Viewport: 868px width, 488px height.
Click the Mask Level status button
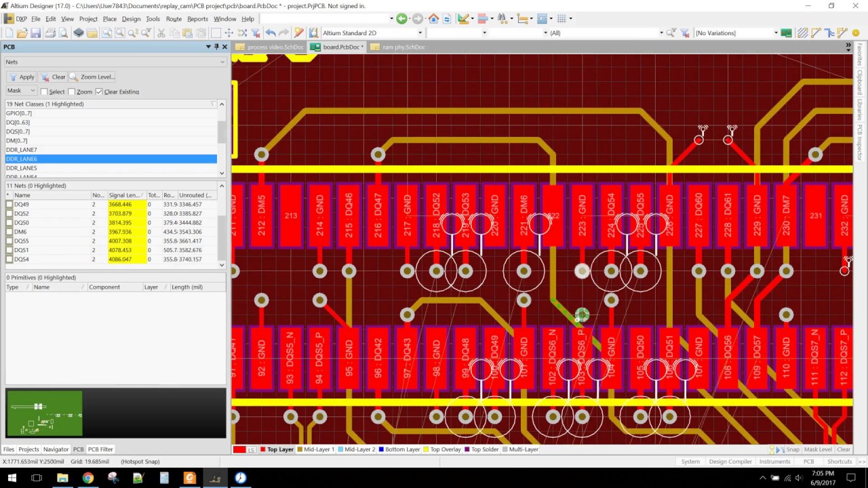tap(817, 449)
